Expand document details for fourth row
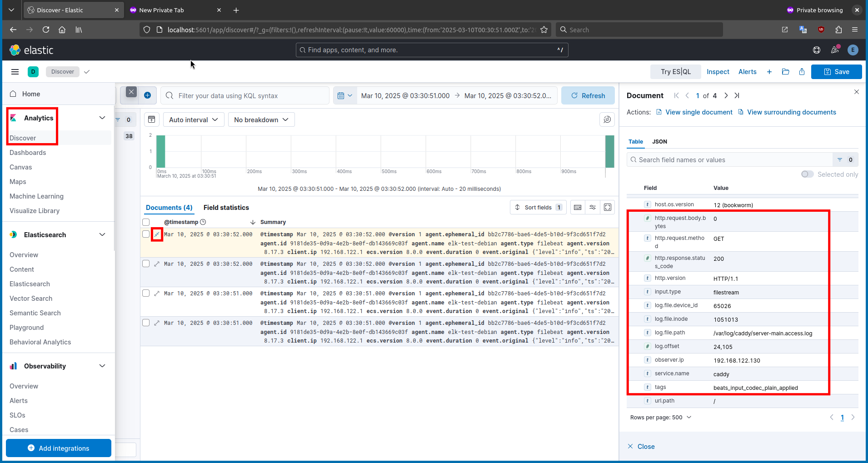 coord(157,323)
